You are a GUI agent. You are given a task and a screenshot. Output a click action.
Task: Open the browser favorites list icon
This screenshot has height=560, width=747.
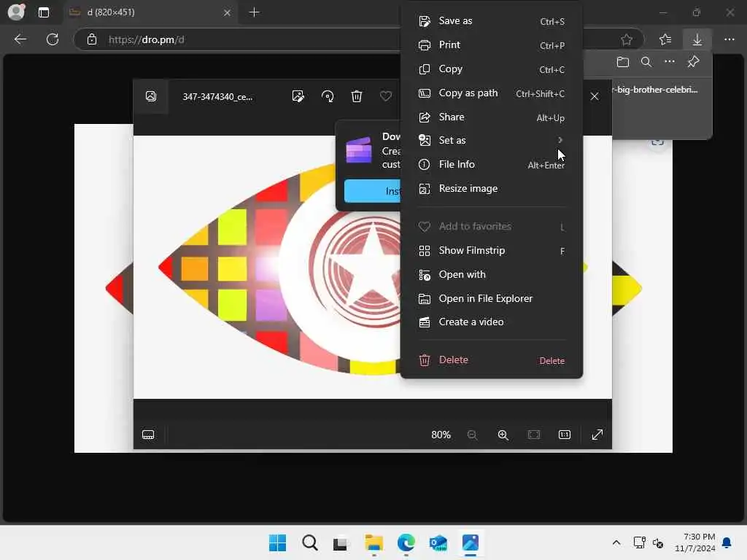point(665,39)
